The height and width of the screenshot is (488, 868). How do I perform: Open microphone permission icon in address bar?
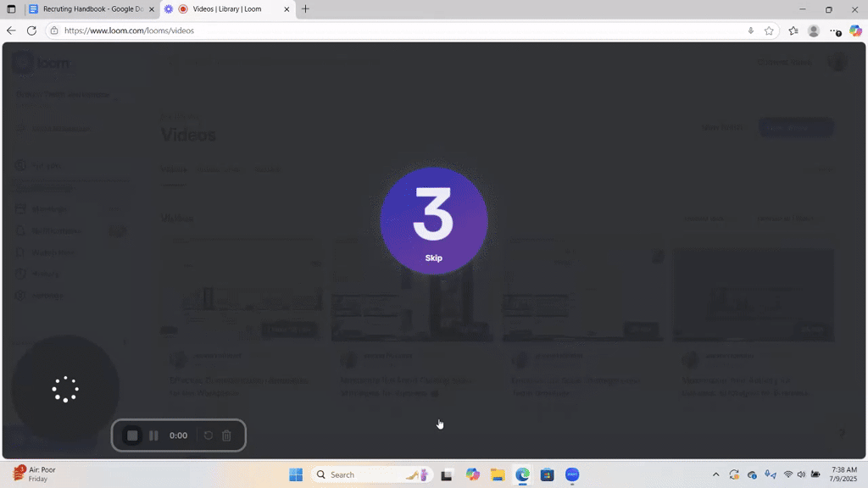coord(751,30)
